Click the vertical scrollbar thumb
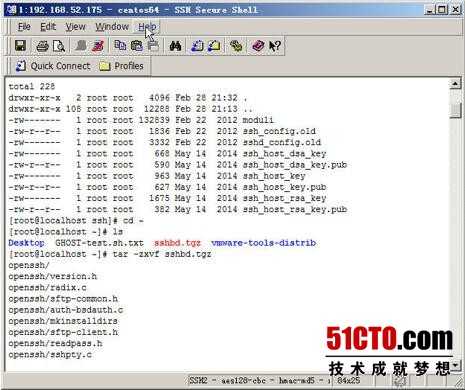The height and width of the screenshot is (390, 465). coord(455,110)
